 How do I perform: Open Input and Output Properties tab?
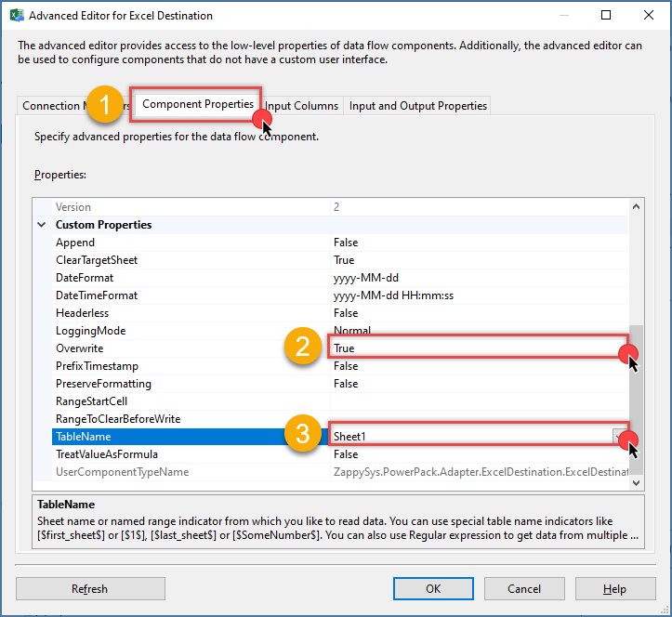click(x=417, y=106)
